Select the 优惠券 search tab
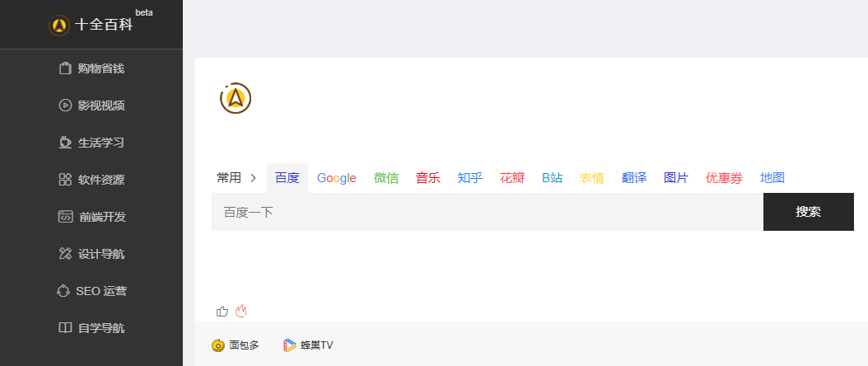This screenshot has height=366, width=868. click(724, 178)
